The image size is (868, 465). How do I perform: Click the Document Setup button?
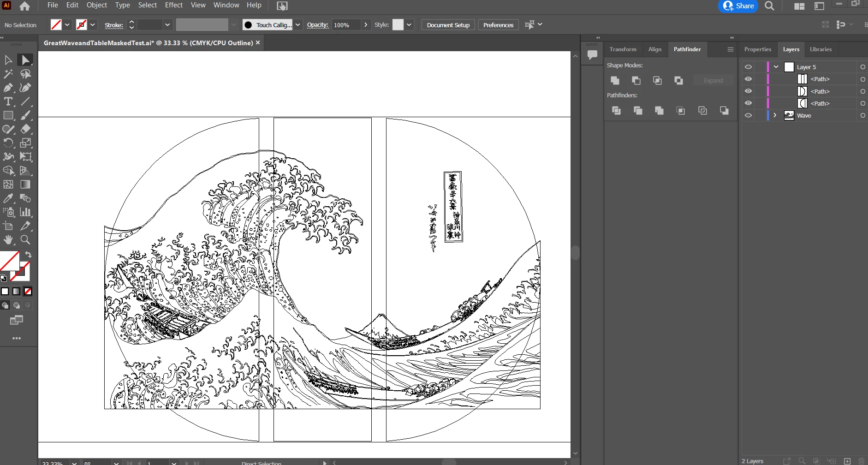pos(448,25)
